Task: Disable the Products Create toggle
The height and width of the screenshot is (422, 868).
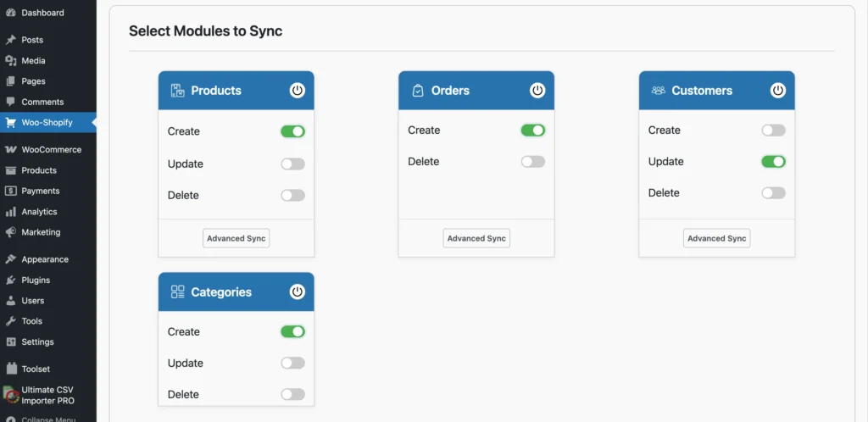Action: tap(292, 131)
